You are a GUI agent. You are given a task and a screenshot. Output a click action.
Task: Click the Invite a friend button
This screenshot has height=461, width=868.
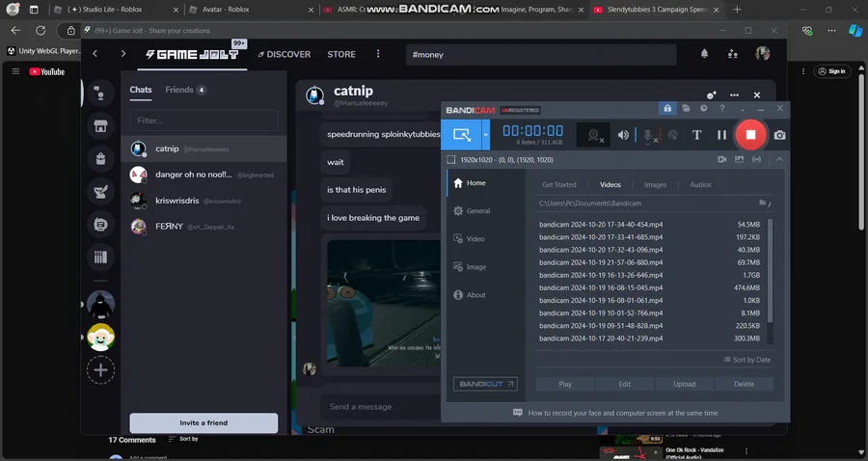point(203,422)
